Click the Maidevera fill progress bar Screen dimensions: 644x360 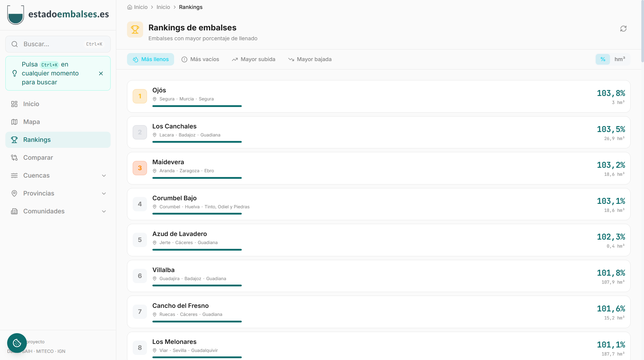click(197, 178)
